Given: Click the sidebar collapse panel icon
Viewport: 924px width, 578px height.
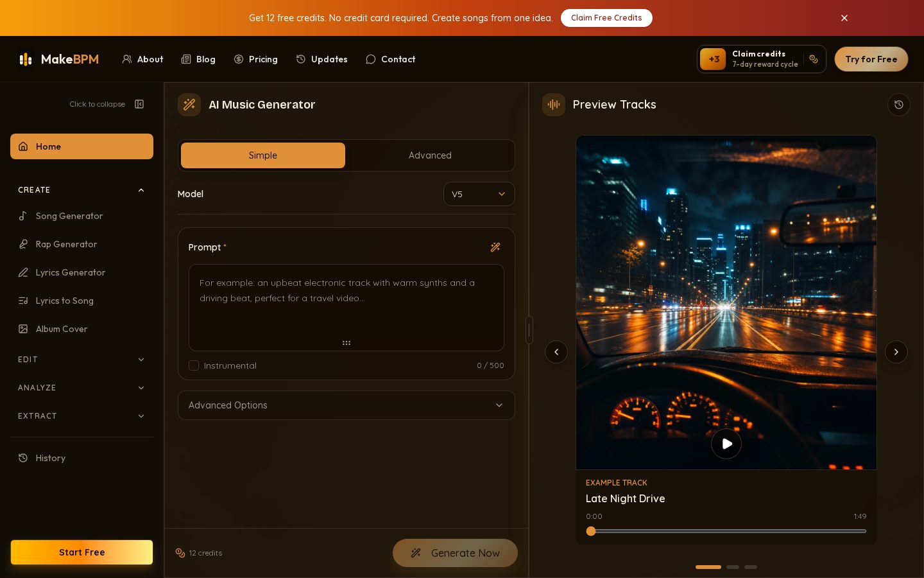Looking at the screenshot, I should pyautogui.click(x=139, y=104).
